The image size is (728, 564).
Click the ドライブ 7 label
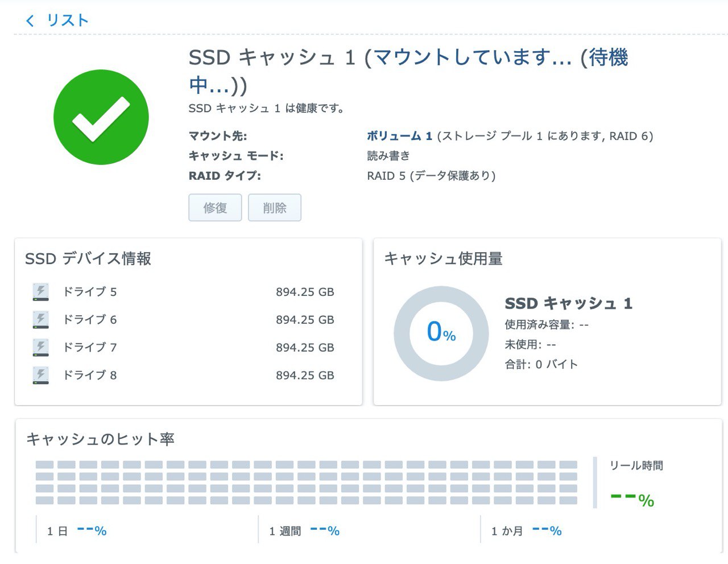pos(90,347)
